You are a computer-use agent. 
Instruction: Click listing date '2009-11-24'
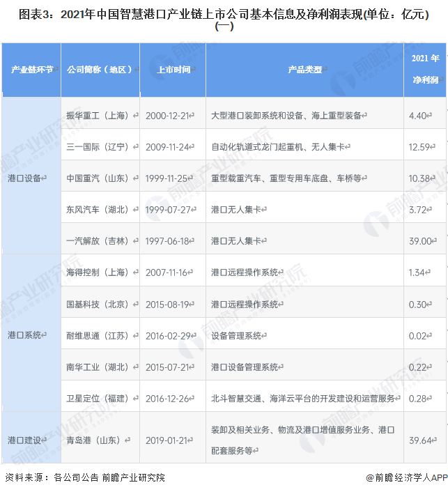[167, 147]
